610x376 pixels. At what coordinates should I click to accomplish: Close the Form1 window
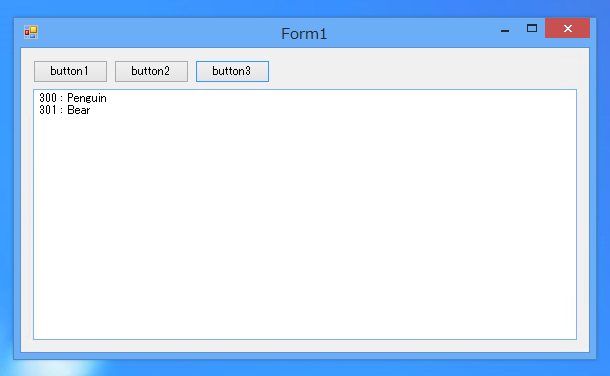pyautogui.click(x=568, y=28)
